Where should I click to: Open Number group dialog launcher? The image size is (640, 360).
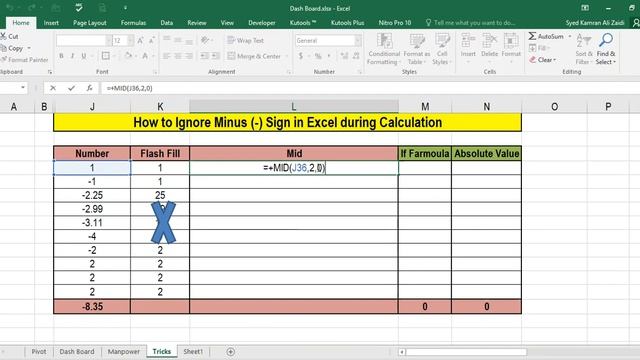[x=360, y=72]
